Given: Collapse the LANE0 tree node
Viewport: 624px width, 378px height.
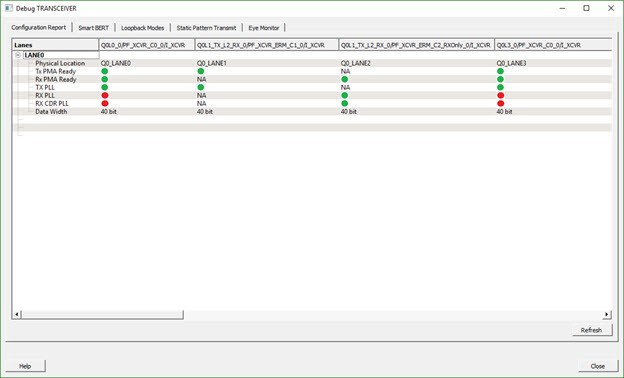Looking at the screenshot, I should 18,55.
